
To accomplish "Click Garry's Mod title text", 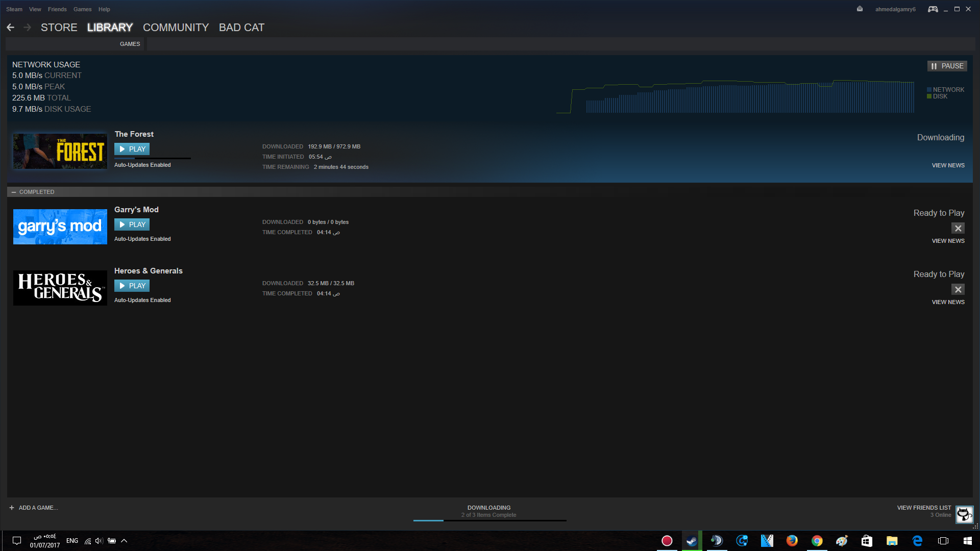I will click(136, 210).
